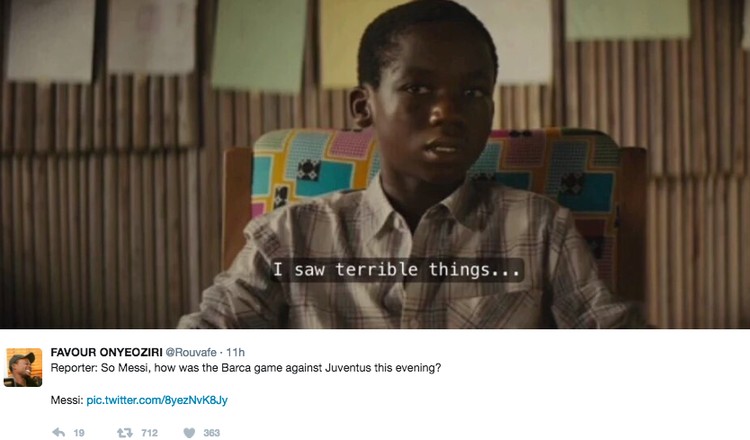The width and height of the screenshot is (750, 440).
Task: Click the reply arrow icon
Action: [58, 433]
